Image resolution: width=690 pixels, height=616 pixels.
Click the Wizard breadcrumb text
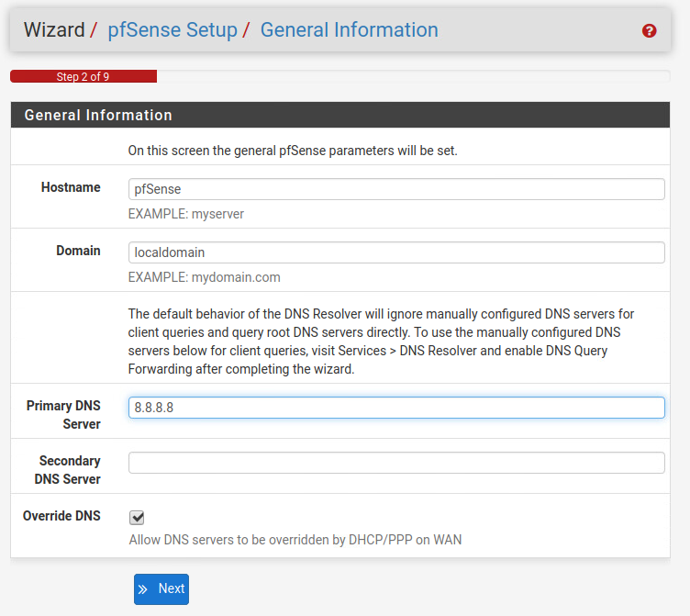[x=54, y=30]
